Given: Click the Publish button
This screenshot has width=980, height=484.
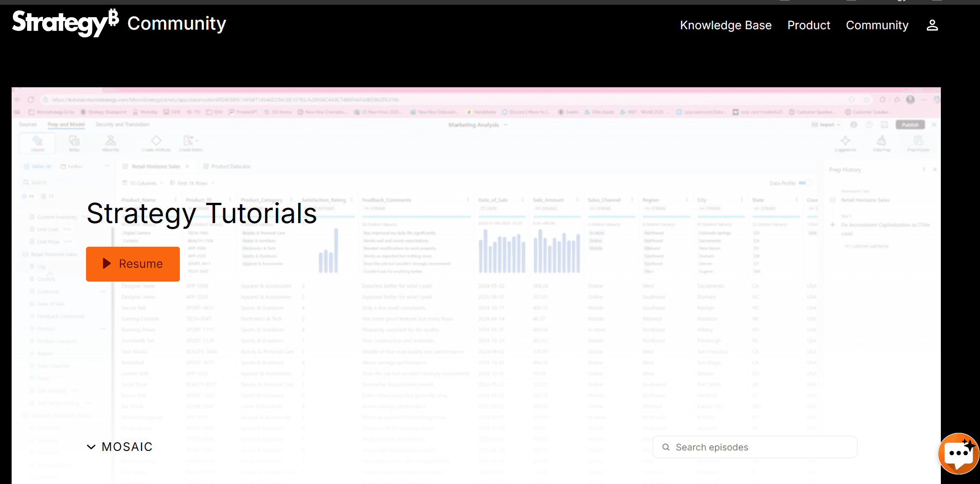Looking at the screenshot, I should coord(910,125).
